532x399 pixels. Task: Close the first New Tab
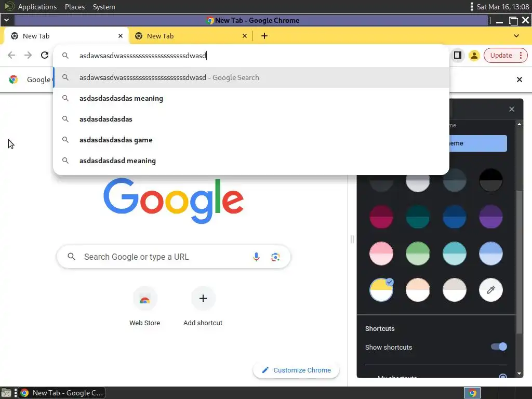pos(121,36)
